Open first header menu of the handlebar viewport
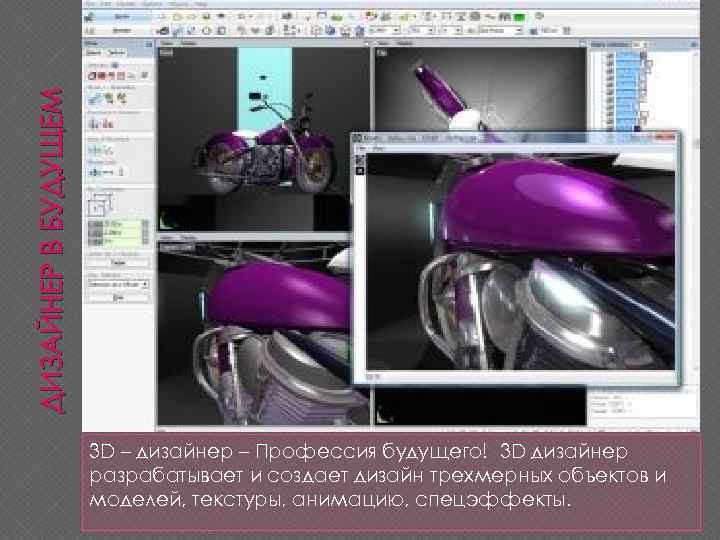 click(383, 43)
